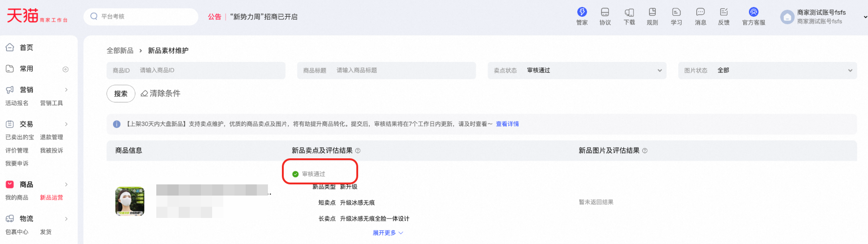This screenshot has height=244, width=868.
Task: Click the 常用 settings circle icon
Action: 66,69
